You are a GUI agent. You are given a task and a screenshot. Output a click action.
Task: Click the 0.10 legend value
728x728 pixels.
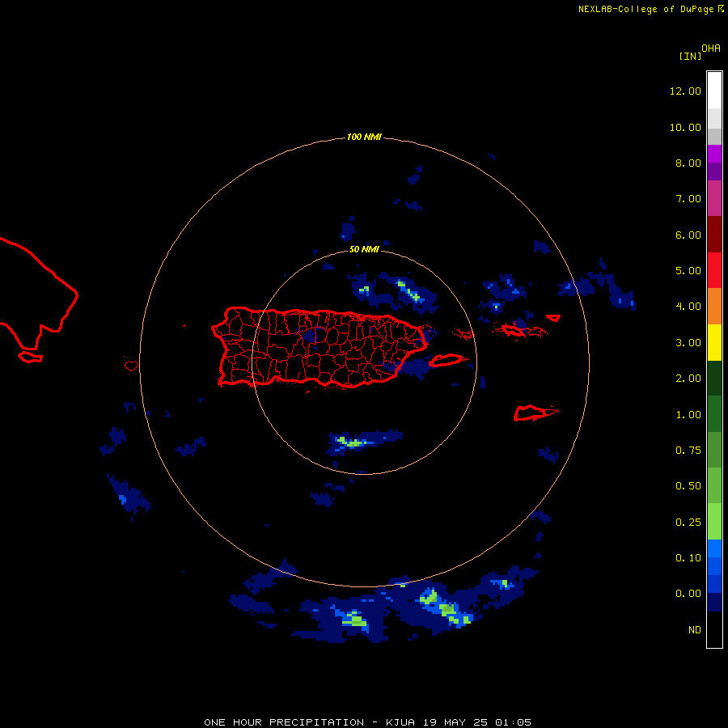[x=688, y=558]
